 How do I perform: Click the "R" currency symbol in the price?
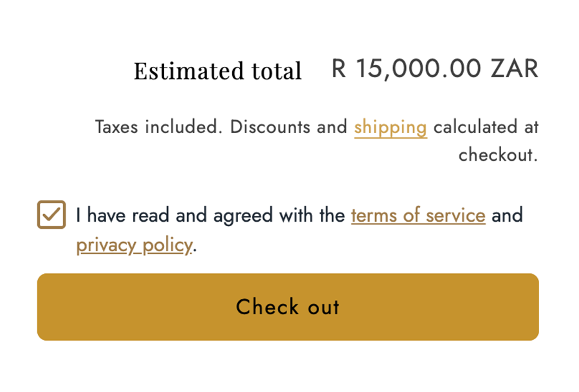(338, 69)
